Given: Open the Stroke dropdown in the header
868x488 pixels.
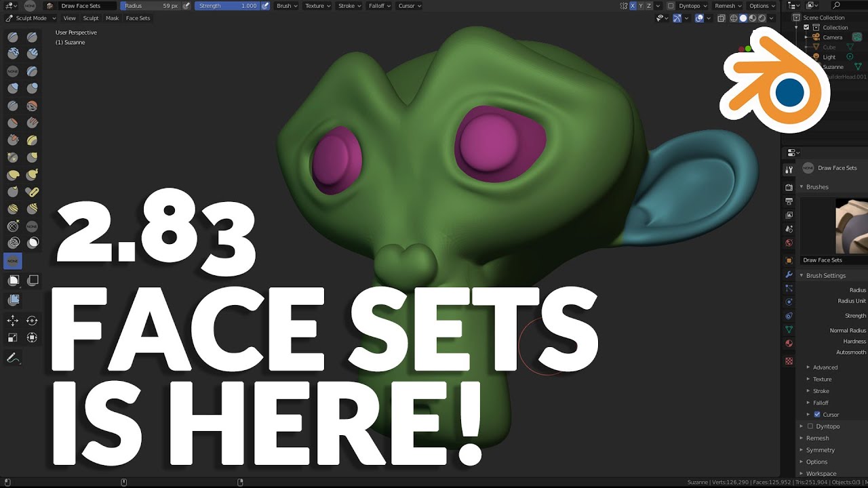Looking at the screenshot, I should coord(349,5).
